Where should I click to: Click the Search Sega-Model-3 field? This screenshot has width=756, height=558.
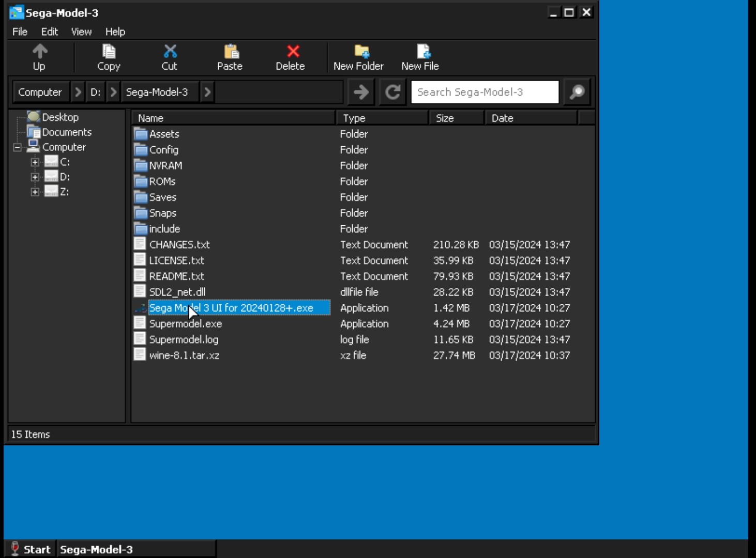[485, 92]
